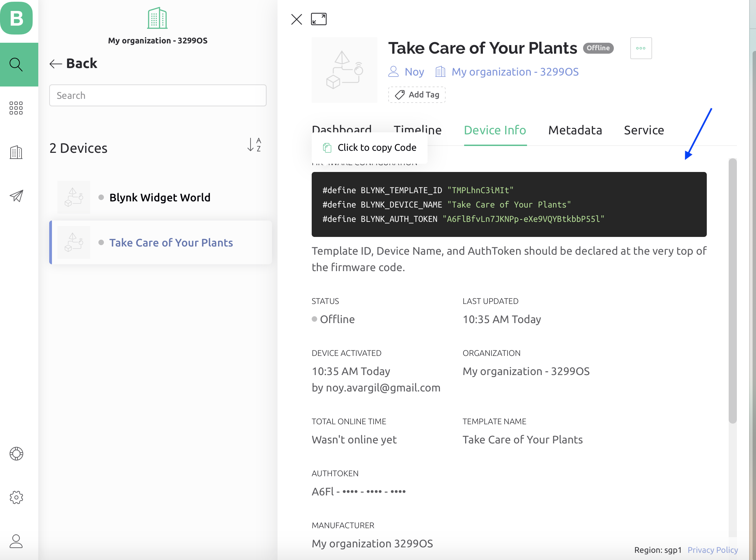Image resolution: width=756 pixels, height=560 pixels.
Task: Click the device Search field
Action: coord(158,95)
